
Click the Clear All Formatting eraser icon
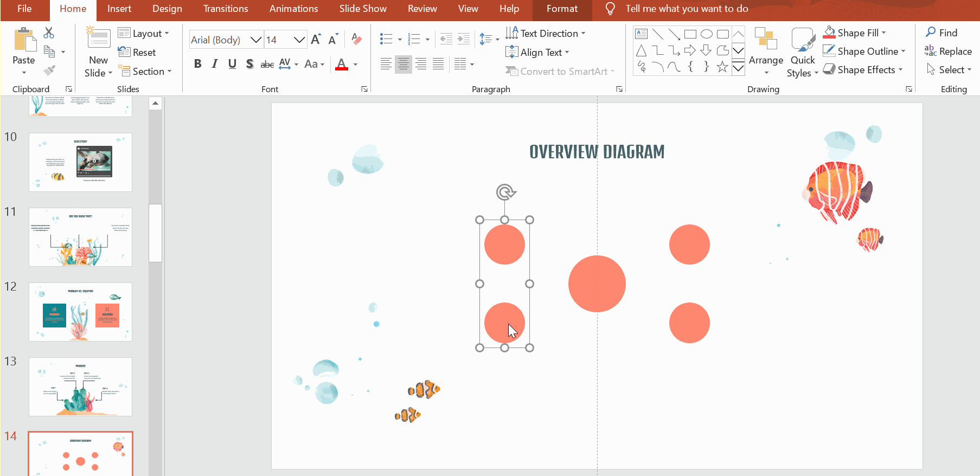click(356, 39)
